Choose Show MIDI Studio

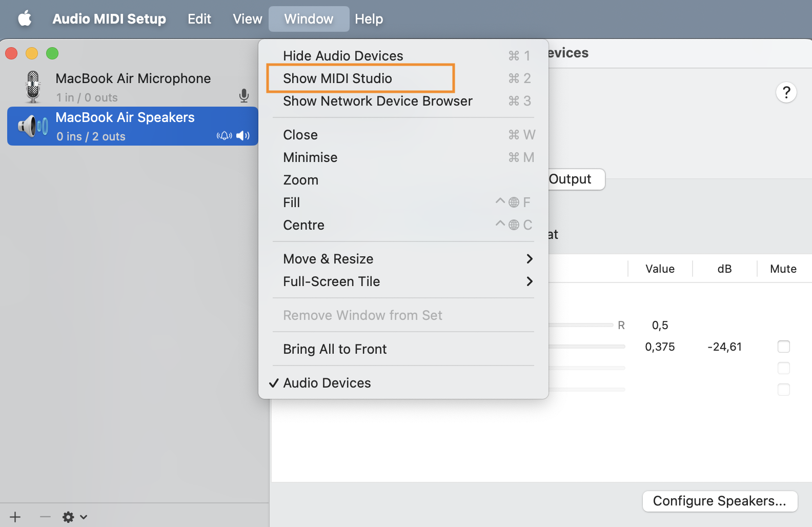403,78
